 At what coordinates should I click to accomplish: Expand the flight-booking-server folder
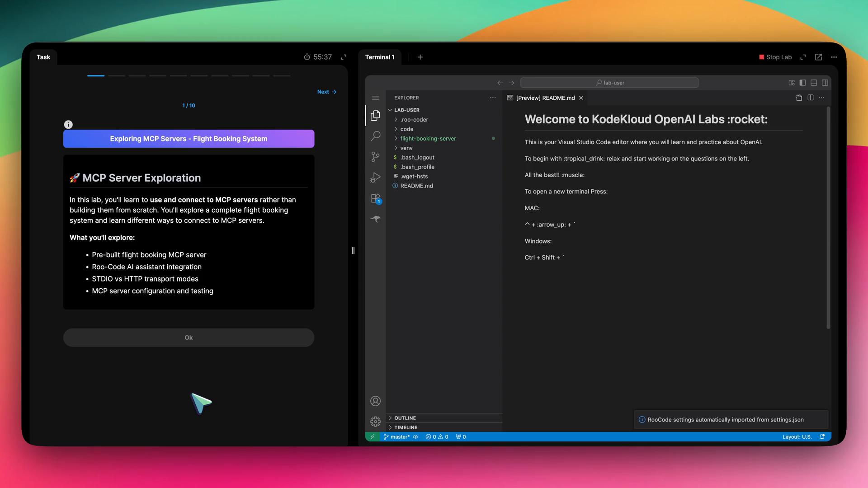pyautogui.click(x=444, y=139)
